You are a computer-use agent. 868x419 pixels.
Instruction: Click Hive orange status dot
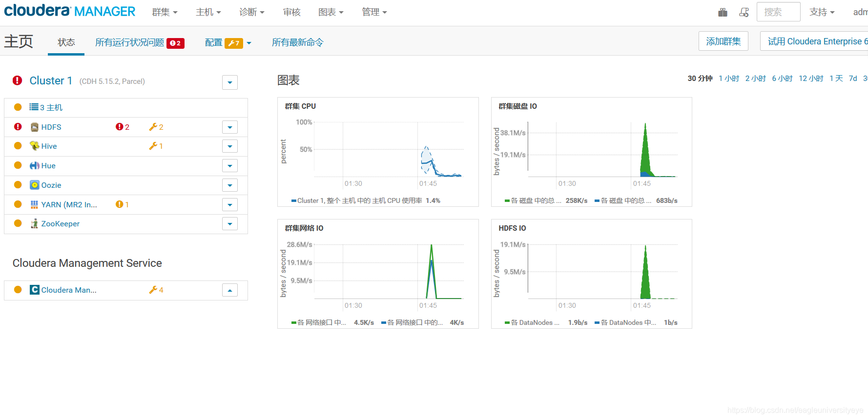tap(18, 146)
